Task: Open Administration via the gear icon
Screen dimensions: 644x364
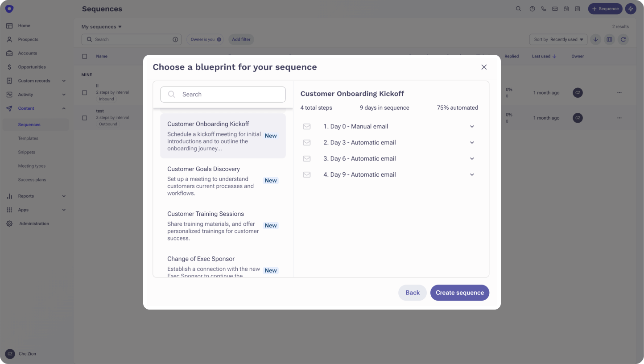Action: pyautogui.click(x=33, y=223)
